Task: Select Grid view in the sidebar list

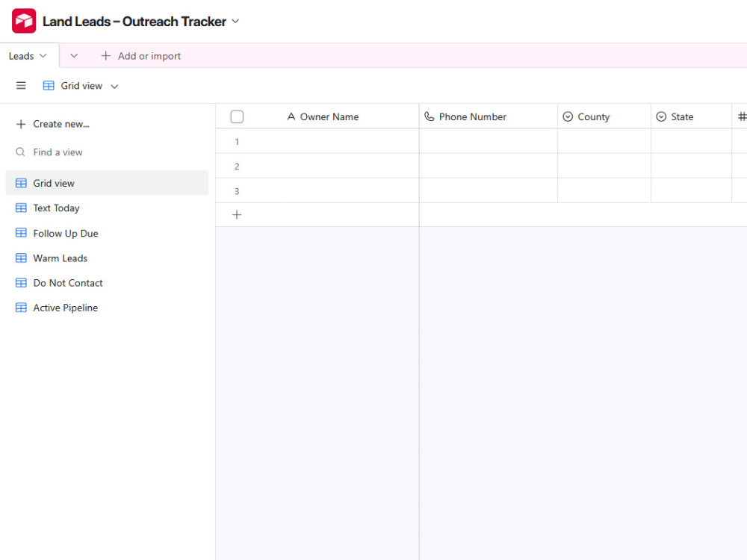Action: pyautogui.click(x=107, y=183)
